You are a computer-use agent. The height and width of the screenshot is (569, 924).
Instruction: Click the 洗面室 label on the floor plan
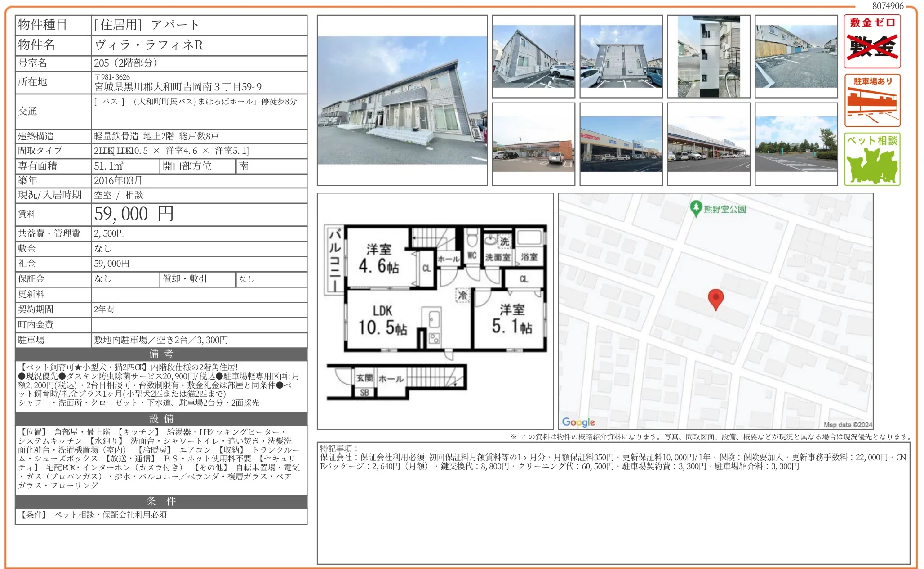tap(498, 257)
